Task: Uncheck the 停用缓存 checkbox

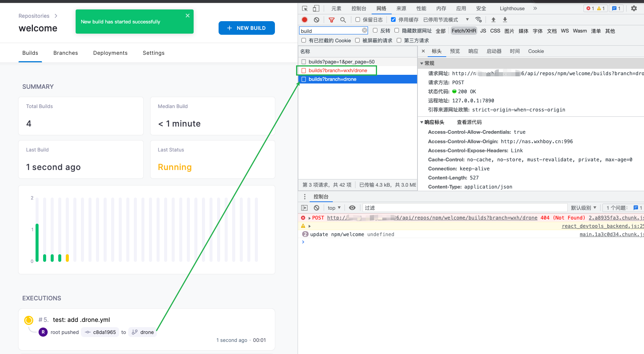Action: tap(393, 20)
